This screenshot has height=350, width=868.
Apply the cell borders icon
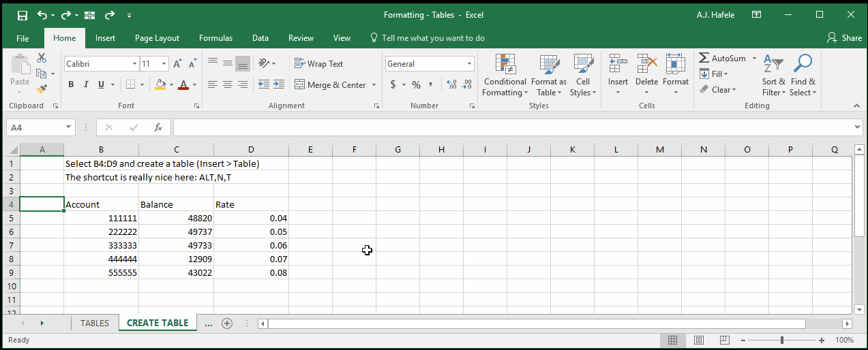pyautogui.click(x=131, y=84)
